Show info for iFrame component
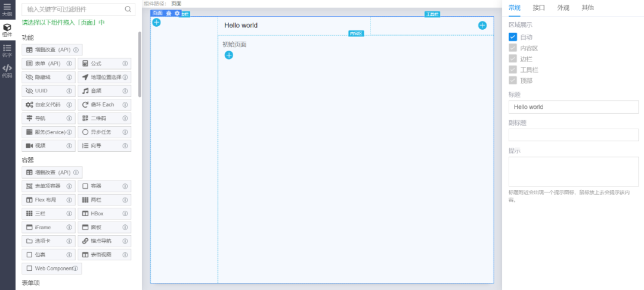This screenshot has height=290, width=644. 69,227
